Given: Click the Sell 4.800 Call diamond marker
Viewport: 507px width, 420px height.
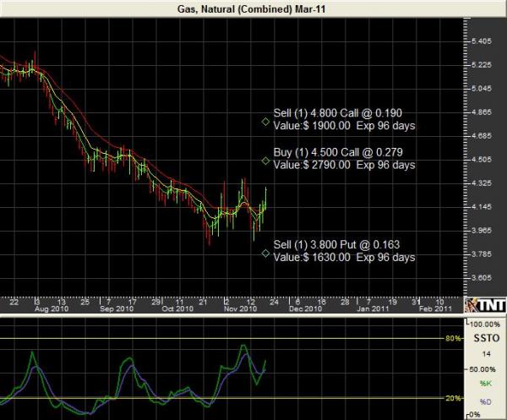Looking at the screenshot, I should (x=265, y=122).
